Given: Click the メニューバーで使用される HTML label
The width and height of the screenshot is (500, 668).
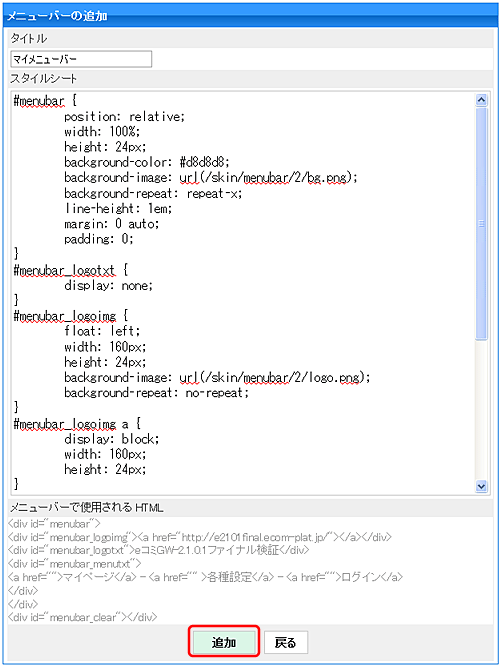Looking at the screenshot, I should (86, 507).
